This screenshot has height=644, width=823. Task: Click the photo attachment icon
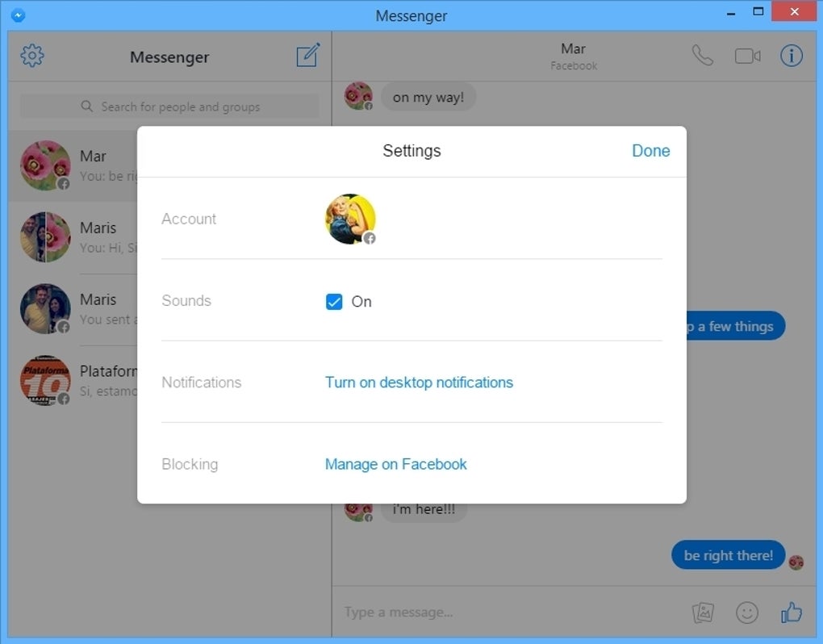pyautogui.click(x=703, y=612)
